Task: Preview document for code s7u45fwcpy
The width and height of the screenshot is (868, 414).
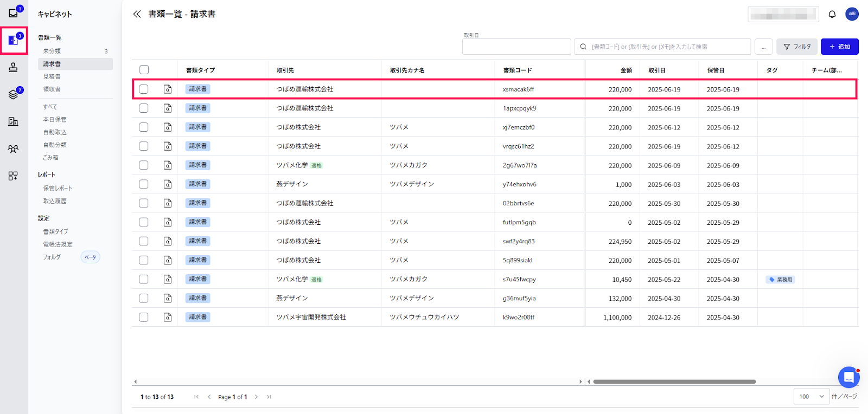Action: (168, 279)
